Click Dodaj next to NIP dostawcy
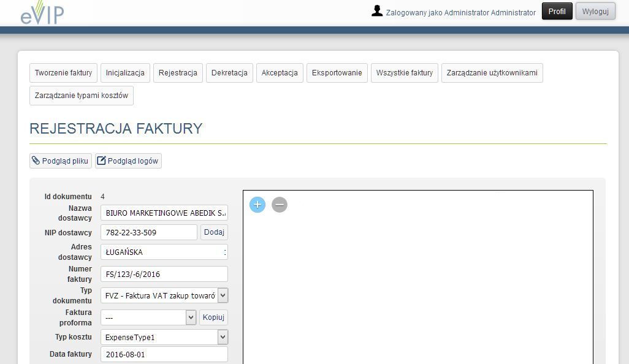 [x=214, y=232]
